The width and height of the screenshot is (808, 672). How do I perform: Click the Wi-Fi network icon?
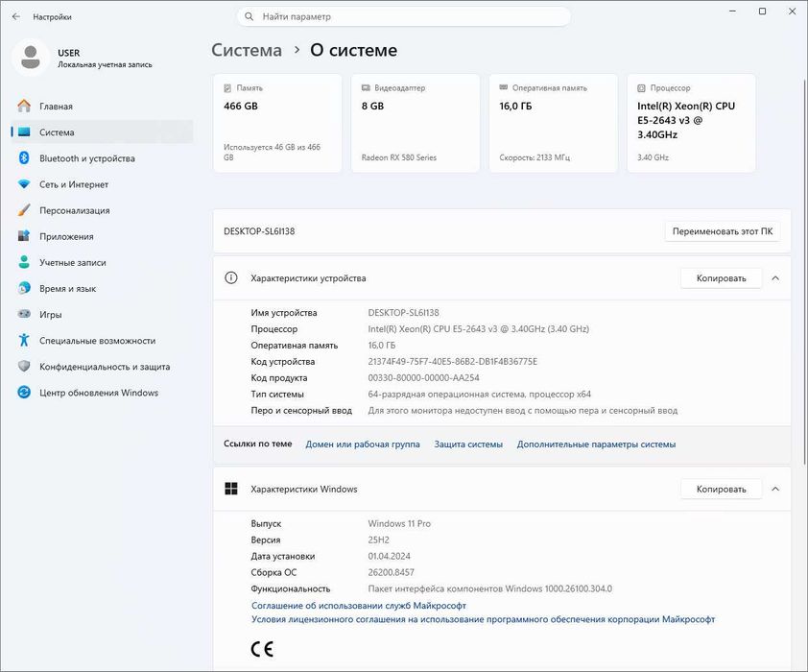(24, 184)
